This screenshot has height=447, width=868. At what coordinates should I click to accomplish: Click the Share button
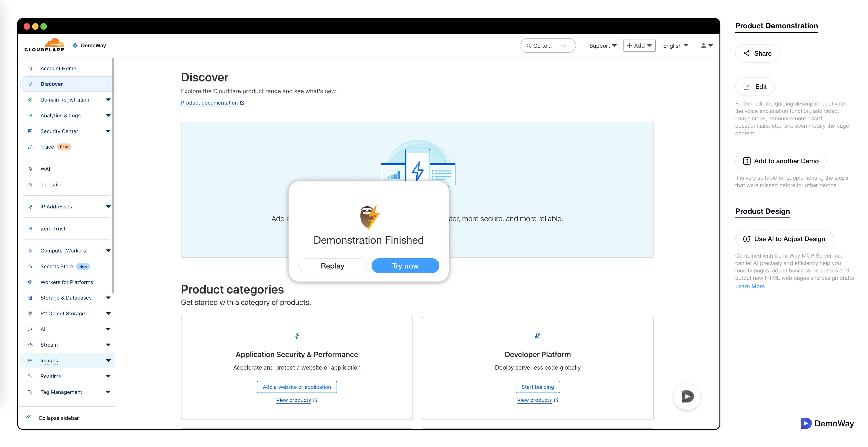(757, 53)
